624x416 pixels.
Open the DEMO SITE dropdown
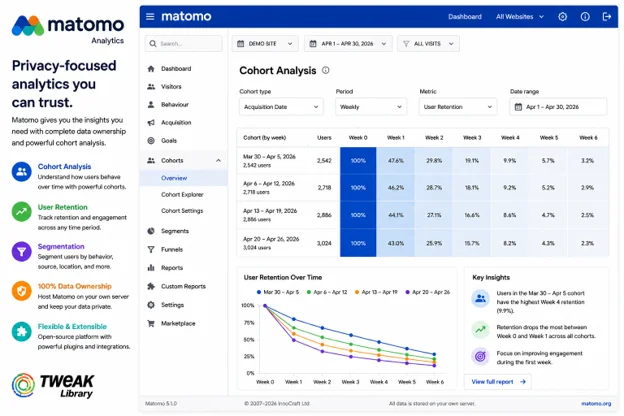[x=265, y=44]
